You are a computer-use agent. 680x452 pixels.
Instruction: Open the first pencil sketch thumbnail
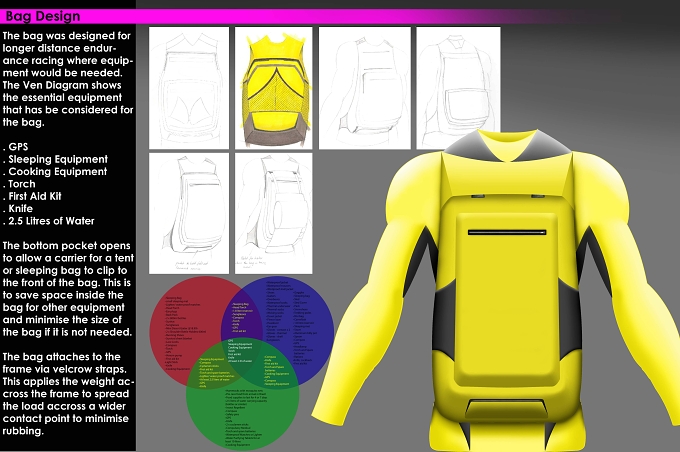[189, 88]
